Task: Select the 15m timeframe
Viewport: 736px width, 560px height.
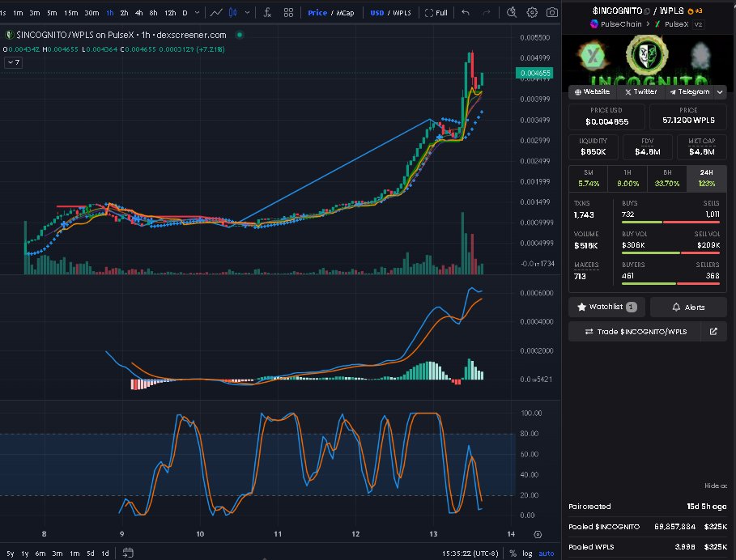Action: tap(71, 13)
